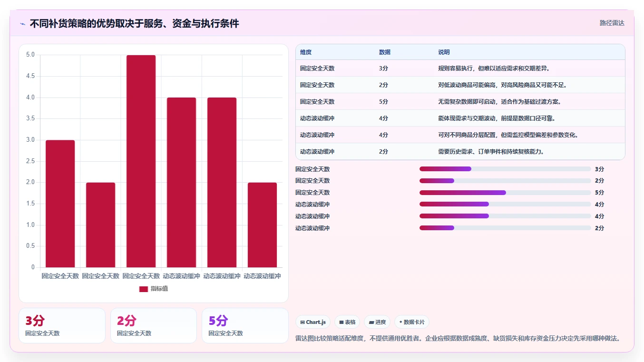Select the 进度 chip
The image size is (644, 362).
pos(377,322)
